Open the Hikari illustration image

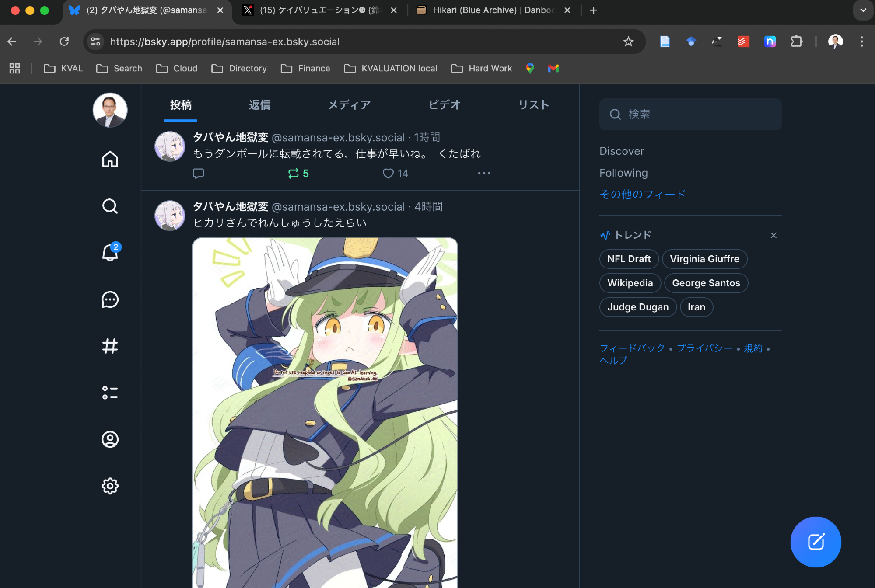pyautogui.click(x=325, y=411)
